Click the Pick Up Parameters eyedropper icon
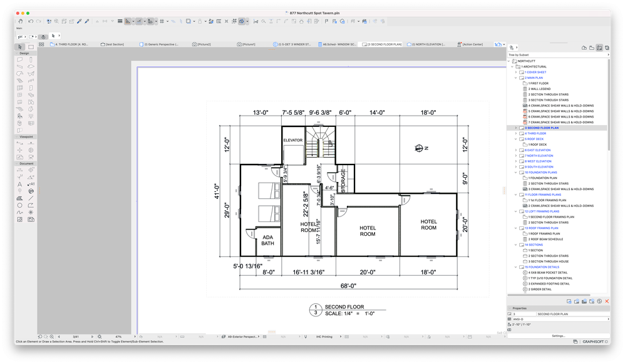This screenshot has width=625, height=364. coord(79,21)
